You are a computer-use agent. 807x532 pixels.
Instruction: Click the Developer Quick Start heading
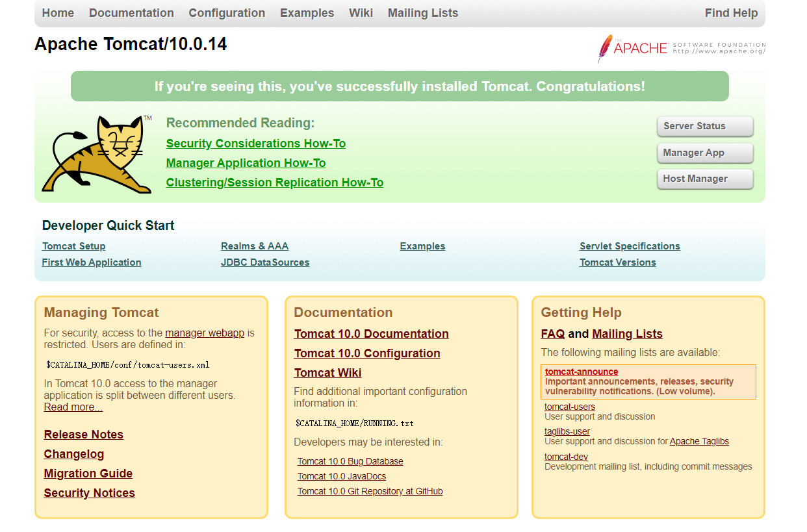pos(109,225)
